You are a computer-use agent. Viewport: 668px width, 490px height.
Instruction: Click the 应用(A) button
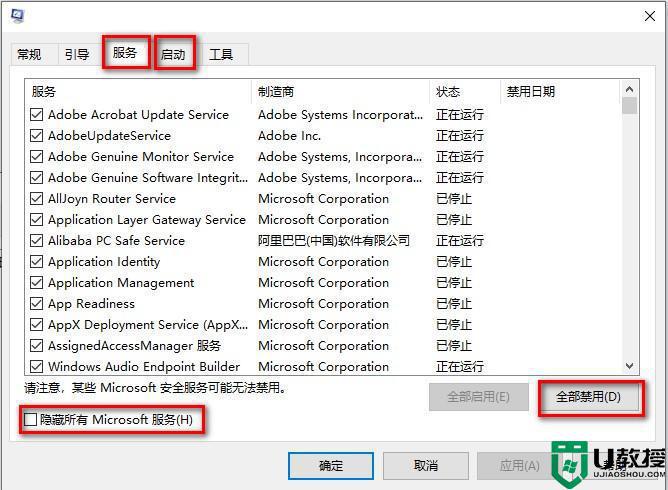[x=520, y=466]
